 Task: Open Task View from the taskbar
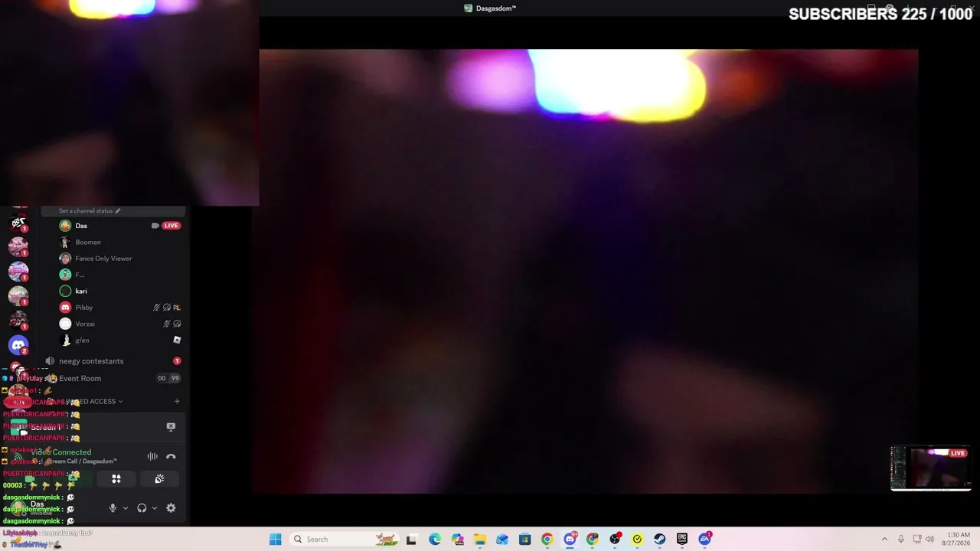pyautogui.click(x=411, y=540)
